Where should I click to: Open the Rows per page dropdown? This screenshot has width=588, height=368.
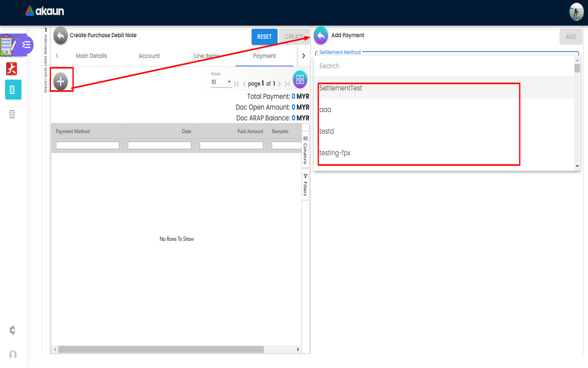click(221, 82)
